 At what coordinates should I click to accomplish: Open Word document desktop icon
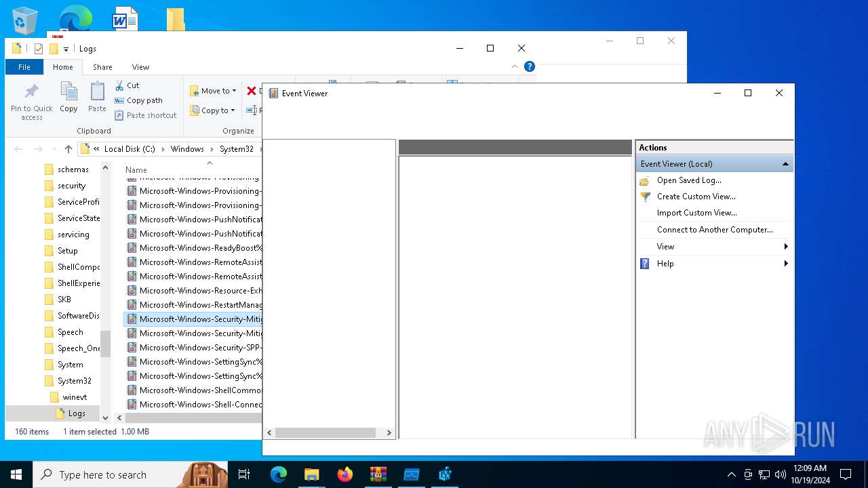click(125, 18)
